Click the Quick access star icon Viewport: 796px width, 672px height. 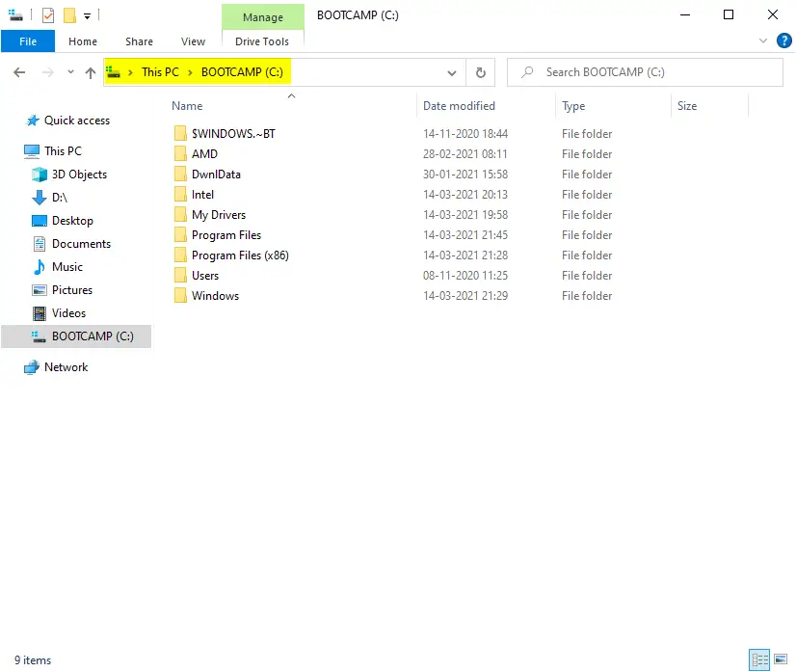click(x=33, y=121)
